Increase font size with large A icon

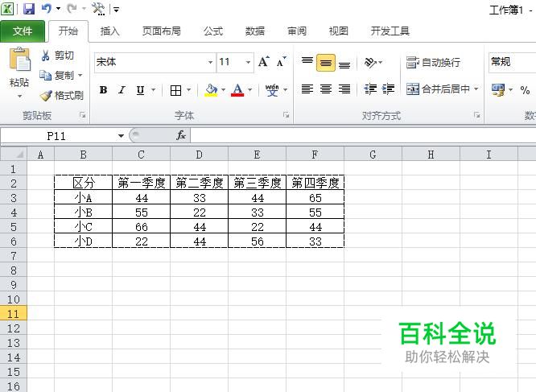point(263,62)
